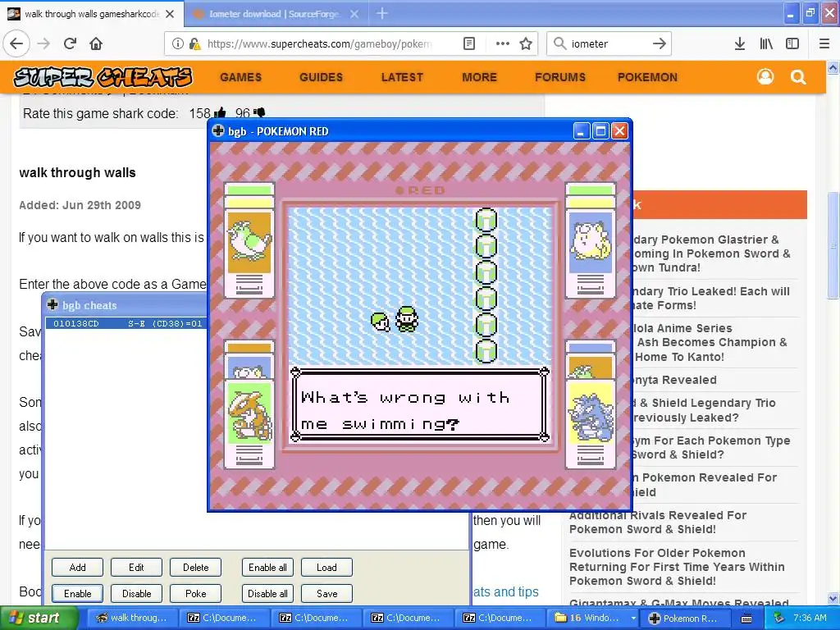
Task: Click Edit in bgb cheats window
Action: pos(136,568)
